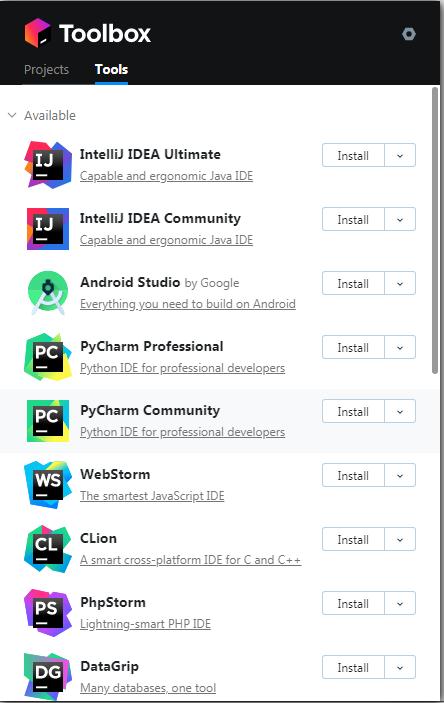444x703 pixels.
Task: Select the Tools tab
Action: click(111, 69)
